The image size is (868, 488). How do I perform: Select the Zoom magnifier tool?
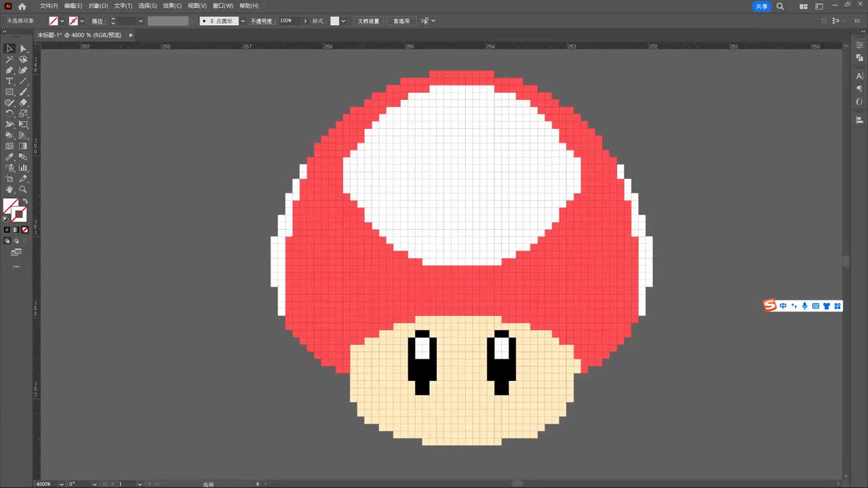(x=23, y=190)
